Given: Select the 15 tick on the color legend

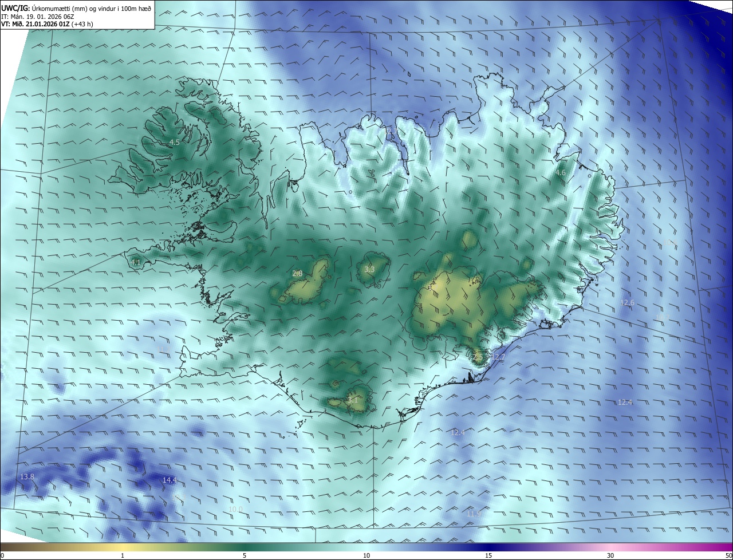Looking at the screenshot, I should [x=488, y=555].
